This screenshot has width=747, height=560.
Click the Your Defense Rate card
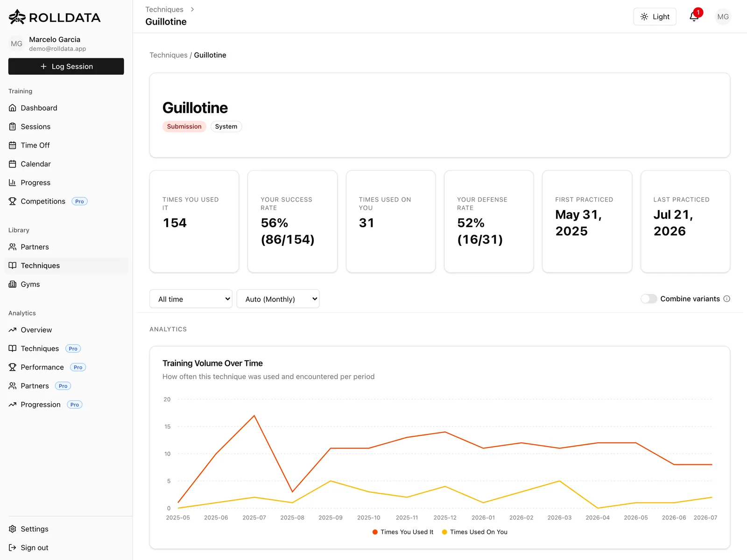click(489, 221)
